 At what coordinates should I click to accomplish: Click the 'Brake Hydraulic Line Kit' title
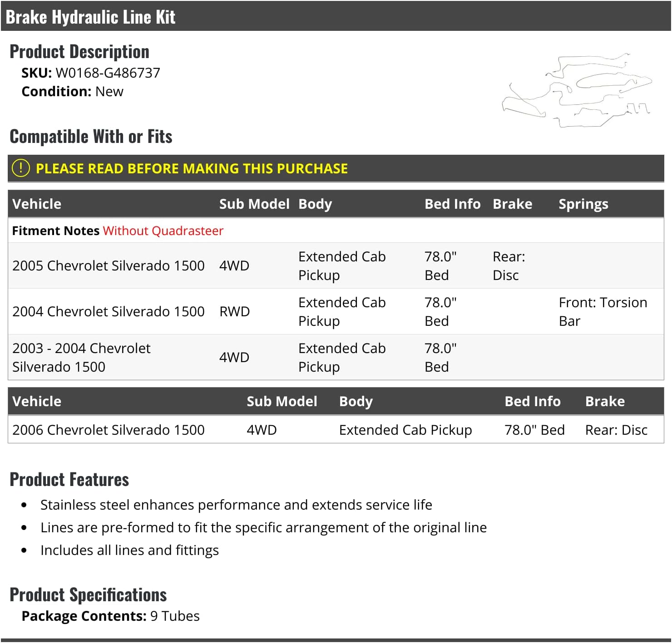pyautogui.click(x=90, y=17)
